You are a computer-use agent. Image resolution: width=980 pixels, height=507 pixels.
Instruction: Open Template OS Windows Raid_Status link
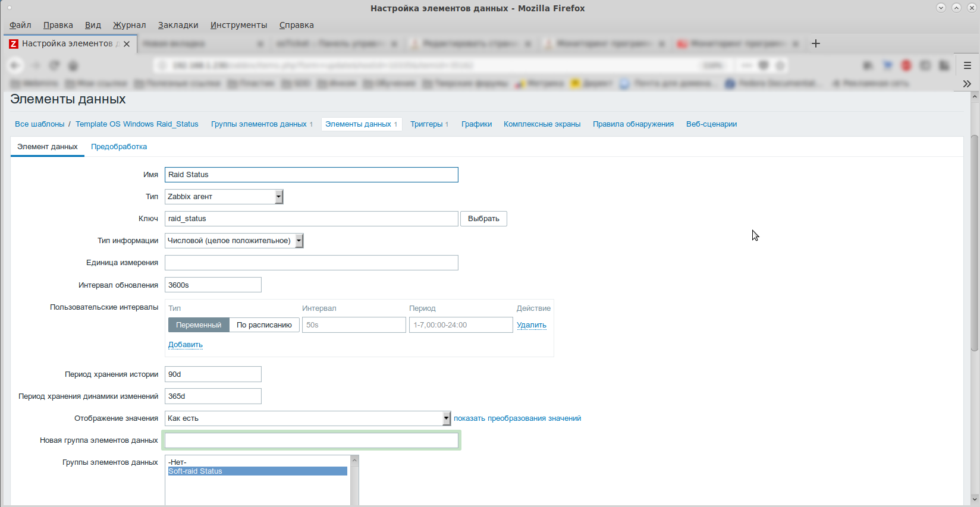click(137, 124)
